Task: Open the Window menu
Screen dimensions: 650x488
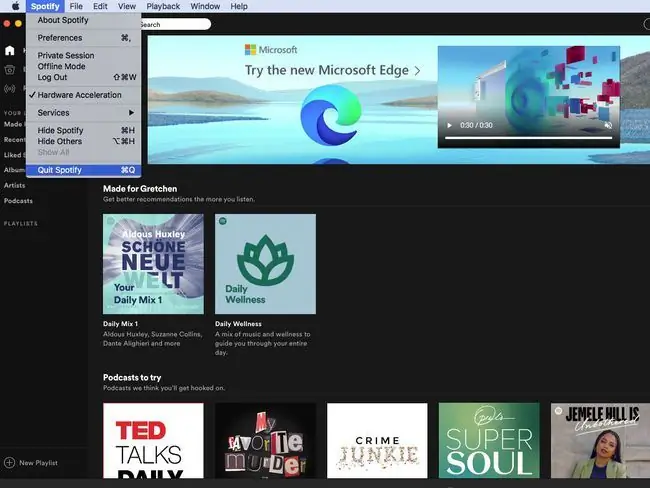Action: (205, 6)
